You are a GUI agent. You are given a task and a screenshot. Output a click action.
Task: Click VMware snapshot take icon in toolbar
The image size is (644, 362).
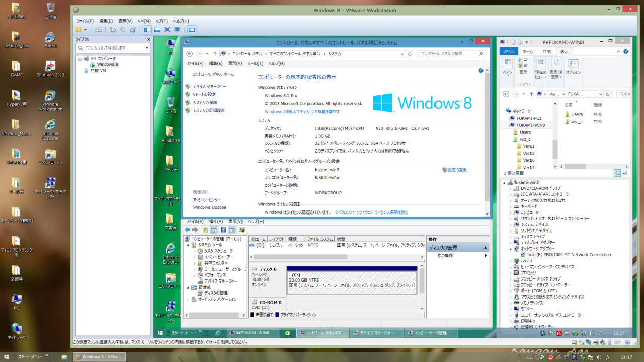(x=114, y=30)
